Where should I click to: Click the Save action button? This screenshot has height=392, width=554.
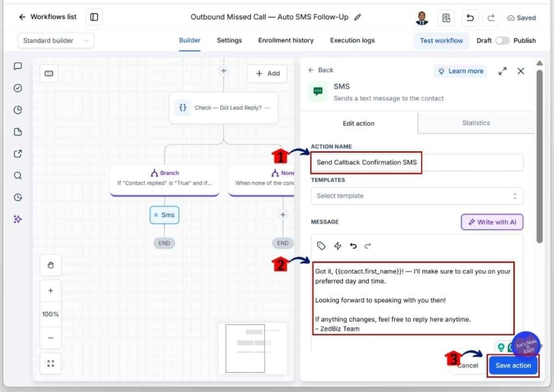513,366
